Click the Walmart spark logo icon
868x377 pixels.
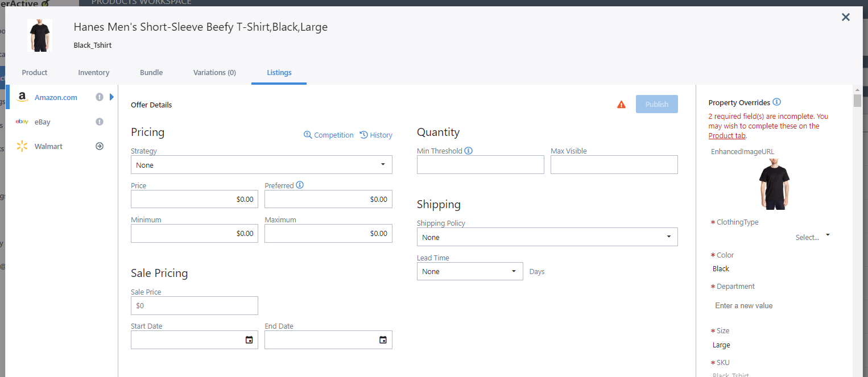coord(22,146)
